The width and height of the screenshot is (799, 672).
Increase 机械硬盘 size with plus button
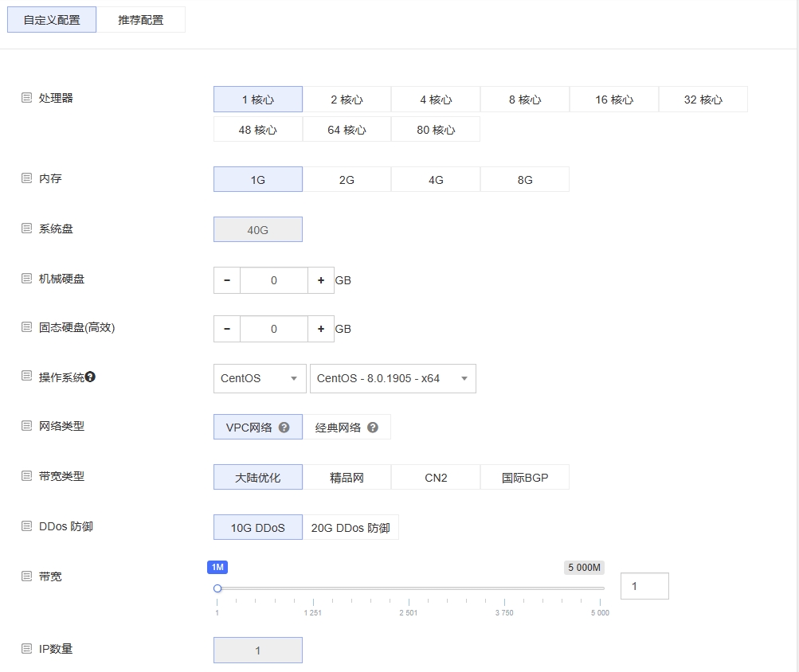[x=321, y=280]
